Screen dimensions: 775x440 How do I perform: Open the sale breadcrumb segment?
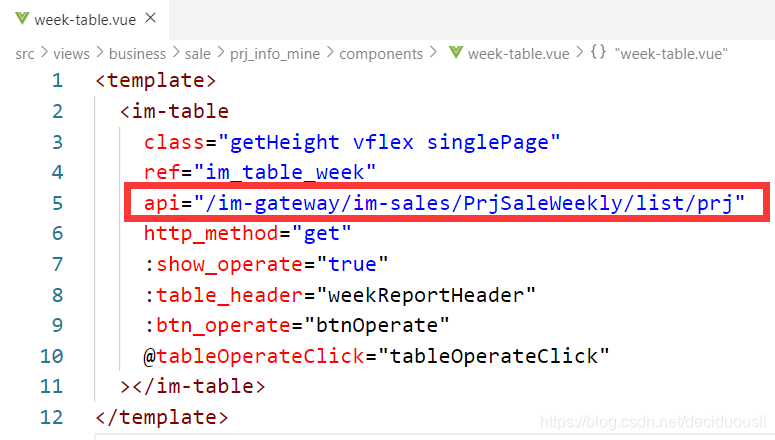[x=198, y=53]
